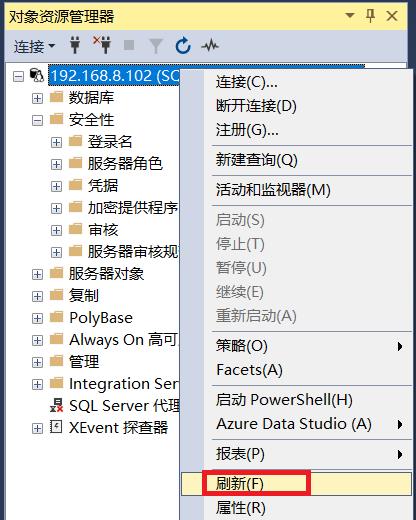Expand the XEvent 探查器 node
This screenshot has height=520, width=416.
click(x=37, y=428)
